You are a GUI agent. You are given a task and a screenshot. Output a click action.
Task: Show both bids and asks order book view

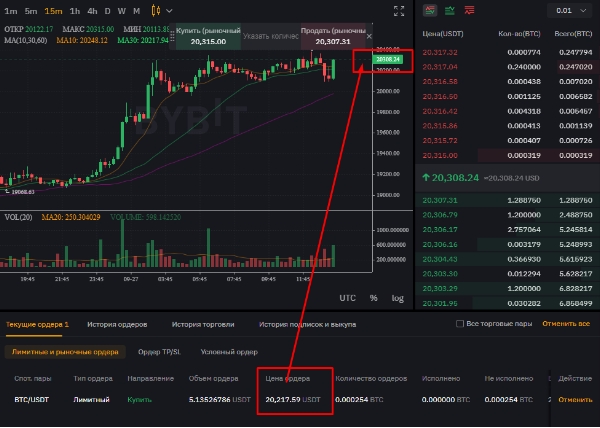pyautogui.click(x=430, y=10)
